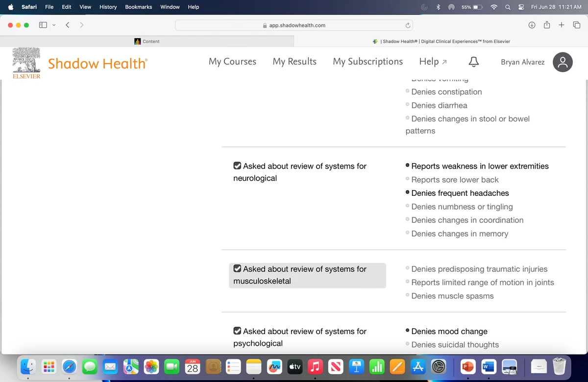Image resolution: width=588 pixels, height=382 pixels.
Task: Open System Settings from the Dock
Action: pos(439,366)
